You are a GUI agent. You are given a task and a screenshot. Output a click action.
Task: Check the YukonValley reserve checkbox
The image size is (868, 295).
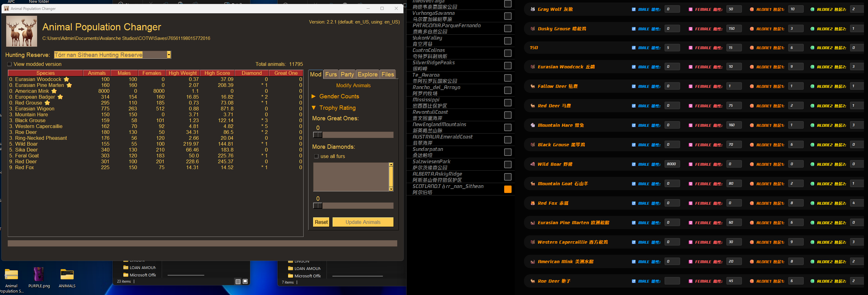508,41
